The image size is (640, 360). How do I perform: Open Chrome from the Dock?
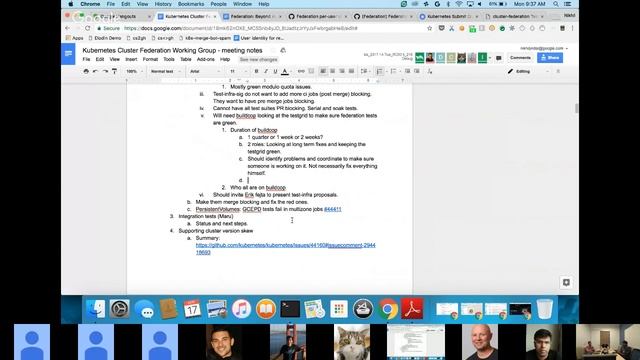[x=388, y=309]
